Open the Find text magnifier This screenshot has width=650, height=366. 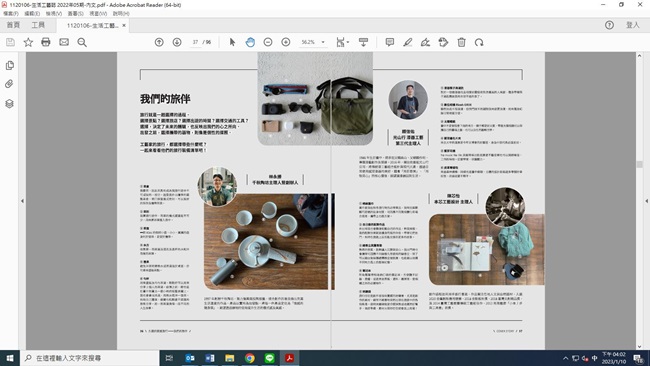point(82,42)
